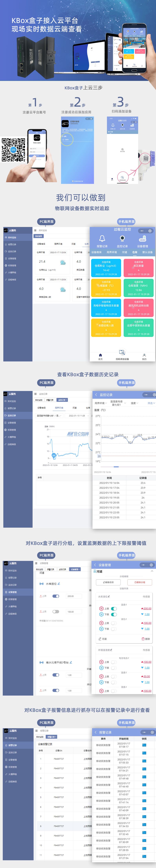Click the menu collapse icon beside the 实时监控 breadcrumb
The height and width of the screenshot is (868, 156).
35,230
